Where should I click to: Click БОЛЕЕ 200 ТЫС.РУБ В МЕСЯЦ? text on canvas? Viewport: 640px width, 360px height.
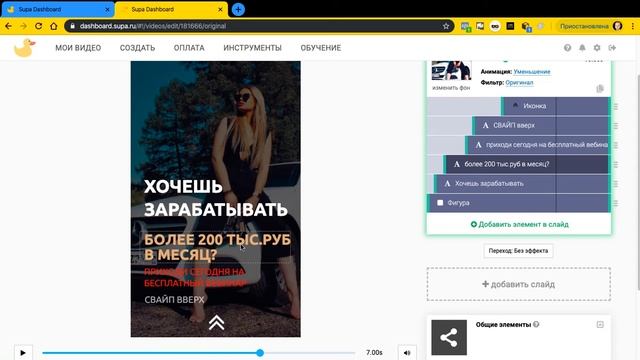pos(217,247)
